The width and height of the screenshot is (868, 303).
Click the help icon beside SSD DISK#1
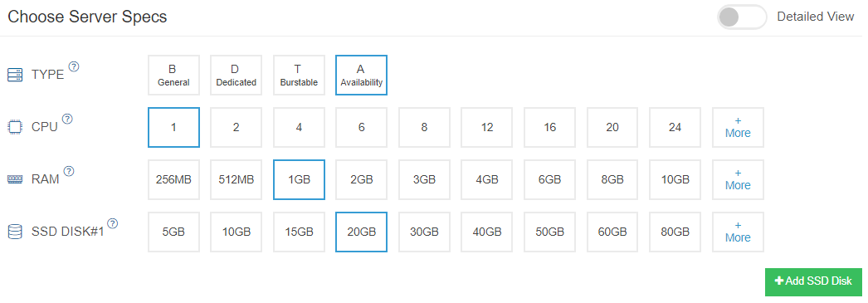[x=112, y=223]
